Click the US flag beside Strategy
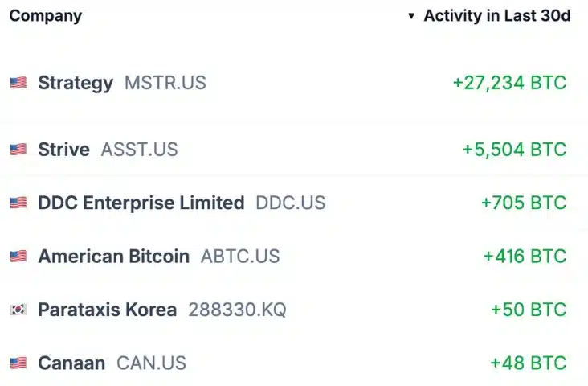588x386 pixels. pos(18,83)
